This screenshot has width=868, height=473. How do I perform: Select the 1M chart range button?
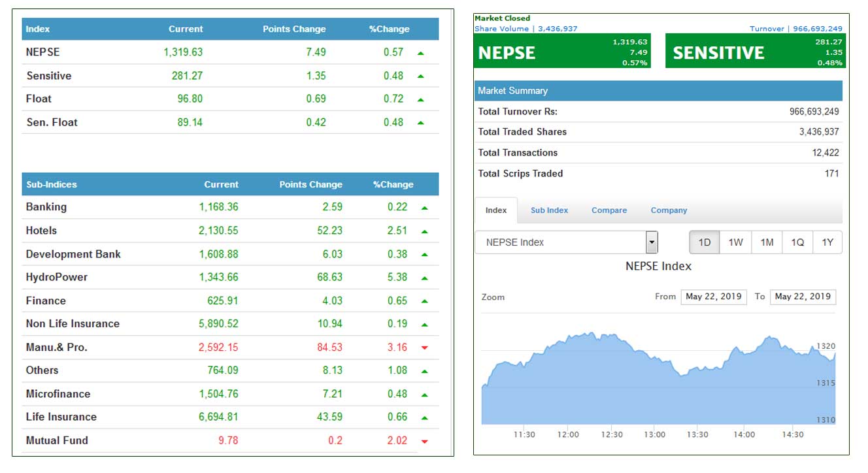pos(767,242)
